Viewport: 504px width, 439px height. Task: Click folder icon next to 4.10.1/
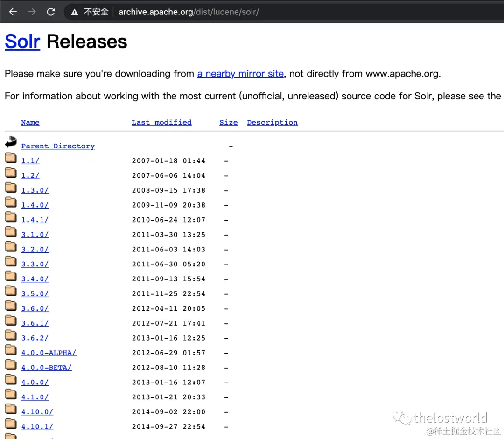pyautogui.click(x=11, y=424)
